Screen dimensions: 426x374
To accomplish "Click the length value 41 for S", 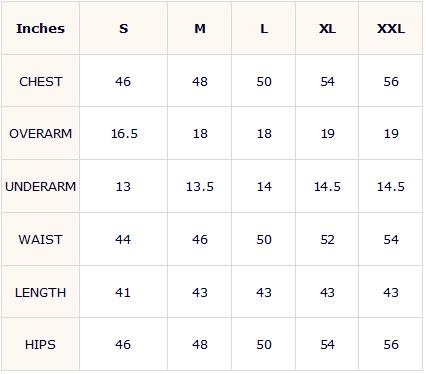I will [x=123, y=292].
